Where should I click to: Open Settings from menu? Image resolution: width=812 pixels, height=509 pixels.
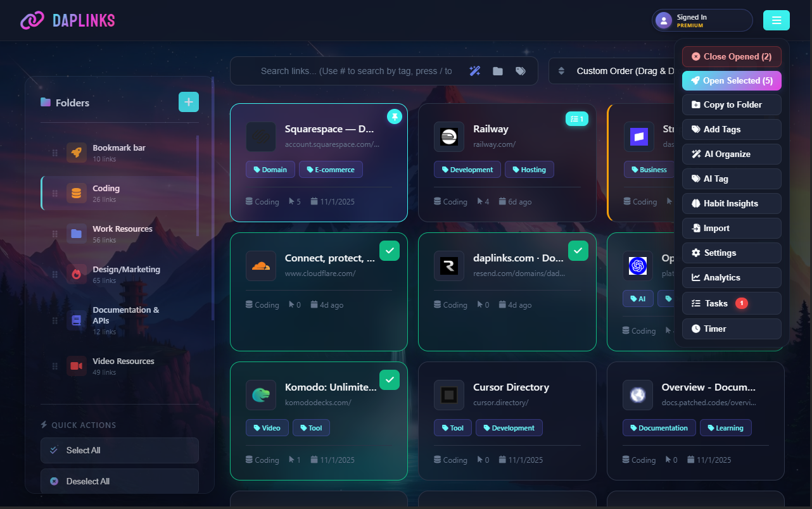tap(732, 253)
